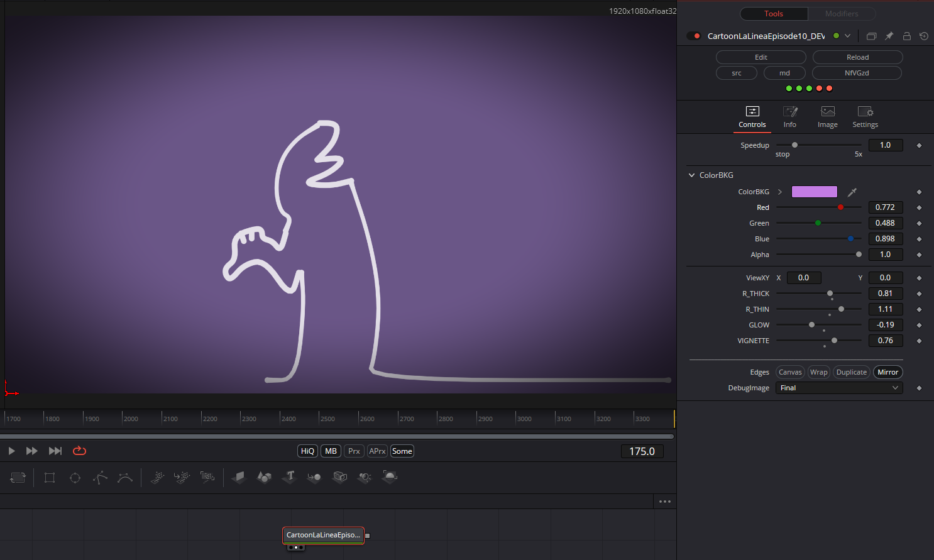The image size is (934, 560).
Task: Click the versions icon in inspector header
Action: pos(871,36)
